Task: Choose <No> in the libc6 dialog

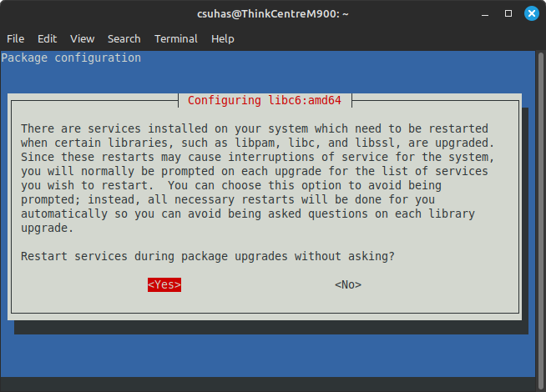Action: point(348,284)
